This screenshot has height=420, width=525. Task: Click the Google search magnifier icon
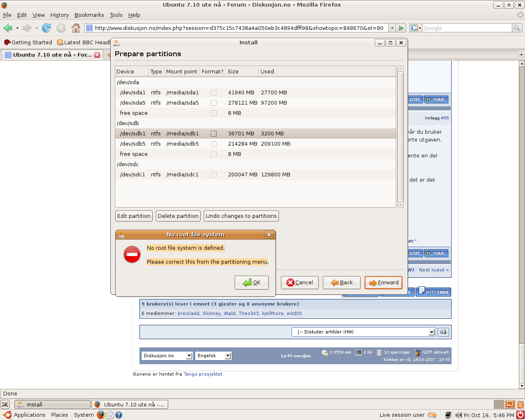click(517, 28)
